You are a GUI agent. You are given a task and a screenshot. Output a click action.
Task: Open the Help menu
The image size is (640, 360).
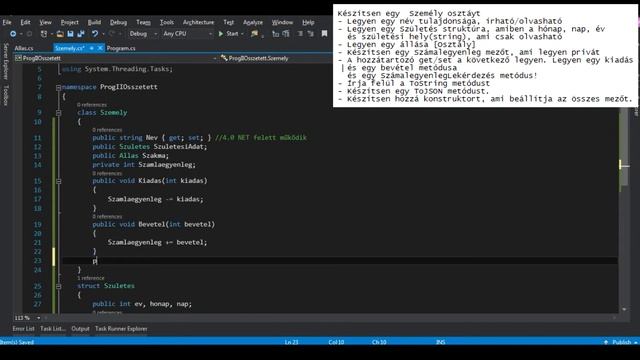click(x=308, y=22)
